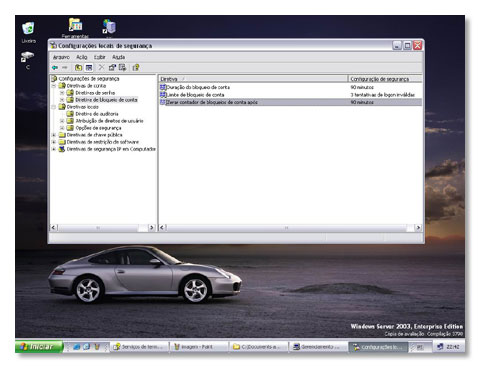480x368 pixels.
Task: Switch to C:\Documents a... taskbar button
Action: 259,347
